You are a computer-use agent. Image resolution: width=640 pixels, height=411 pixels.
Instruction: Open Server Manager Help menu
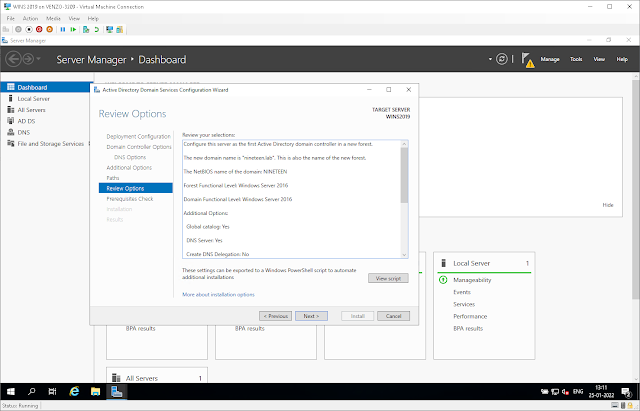click(622, 59)
